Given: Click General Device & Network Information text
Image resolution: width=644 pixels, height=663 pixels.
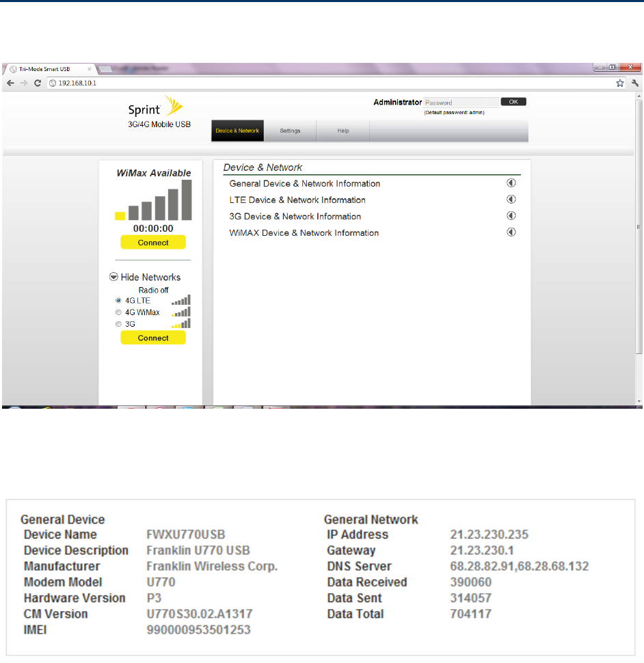Looking at the screenshot, I should click(x=304, y=183).
